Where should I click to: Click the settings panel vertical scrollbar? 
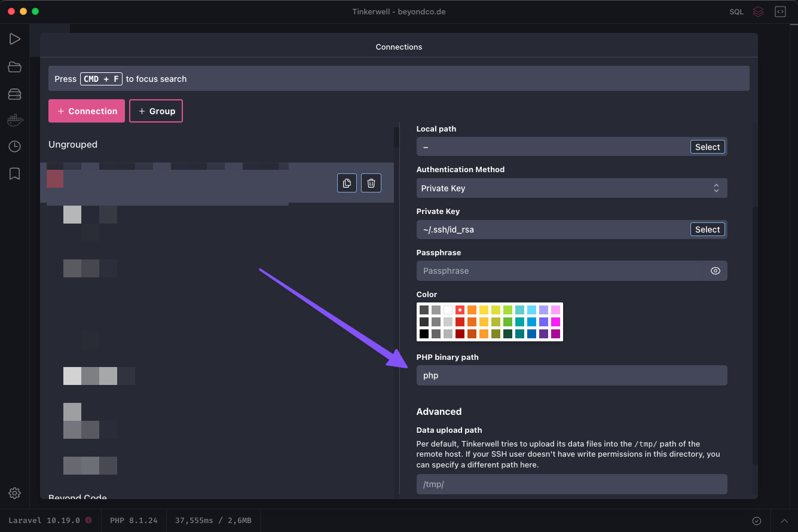(x=755, y=335)
